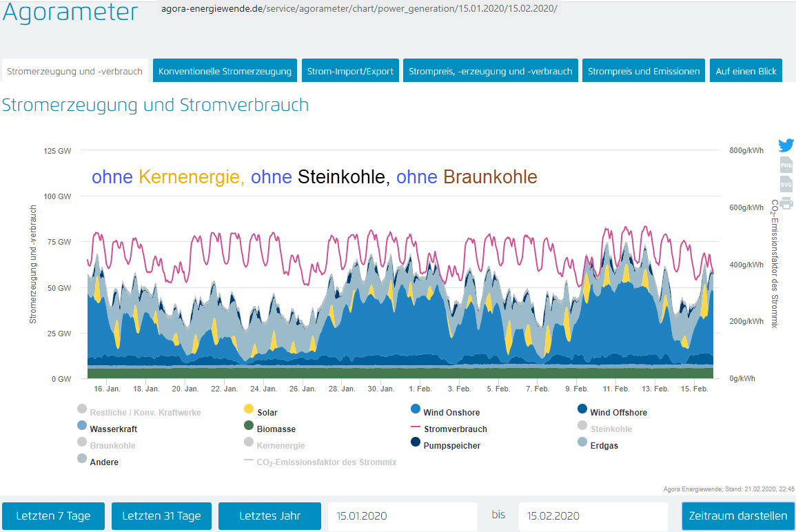The width and height of the screenshot is (796, 532).
Task: Hide the Wind Onshore series
Action: [x=452, y=412]
